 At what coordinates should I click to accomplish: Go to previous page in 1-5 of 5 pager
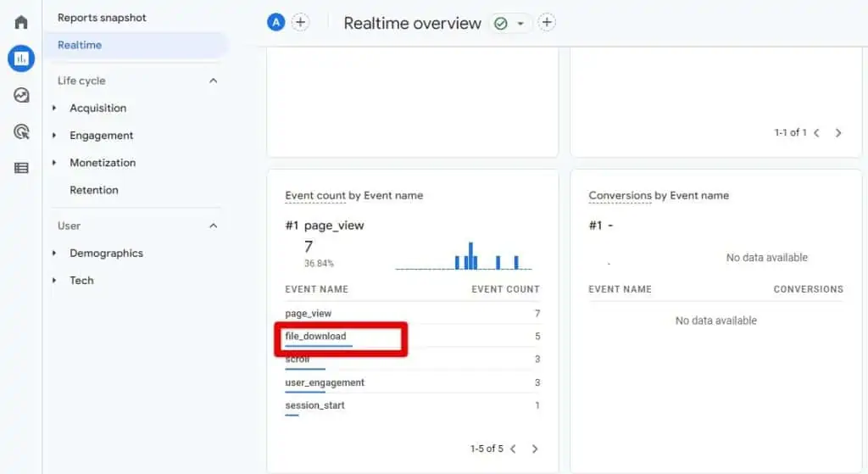[x=513, y=449]
